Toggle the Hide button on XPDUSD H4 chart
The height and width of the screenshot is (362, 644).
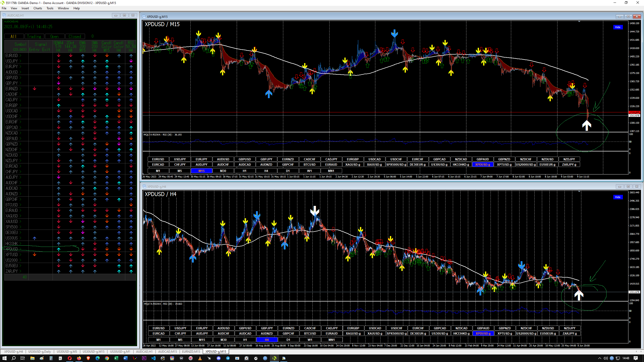[618, 197]
